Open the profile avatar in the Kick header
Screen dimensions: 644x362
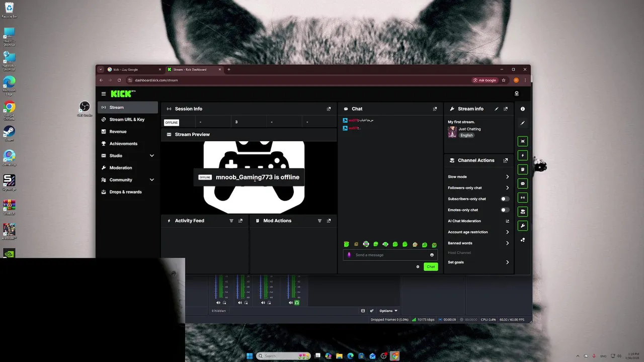pyautogui.click(x=516, y=94)
